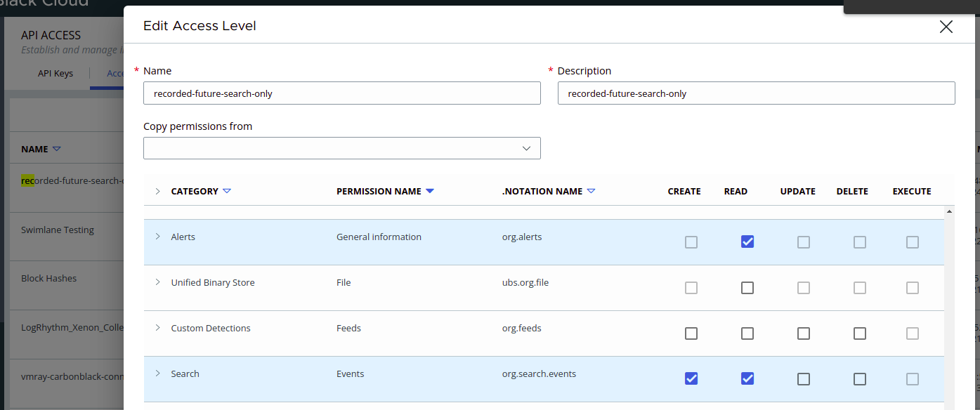Click the Permission Name column filter icon
The image size is (980, 410).
[x=430, y=192]
